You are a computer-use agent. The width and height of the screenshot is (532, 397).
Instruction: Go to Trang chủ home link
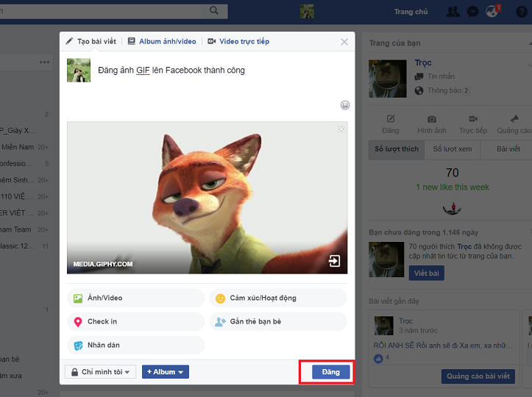point(411,12)
